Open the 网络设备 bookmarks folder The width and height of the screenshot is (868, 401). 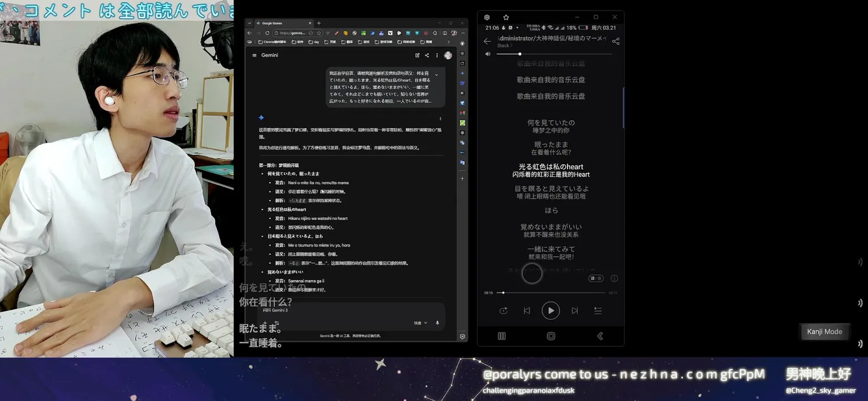coord(407,42)
